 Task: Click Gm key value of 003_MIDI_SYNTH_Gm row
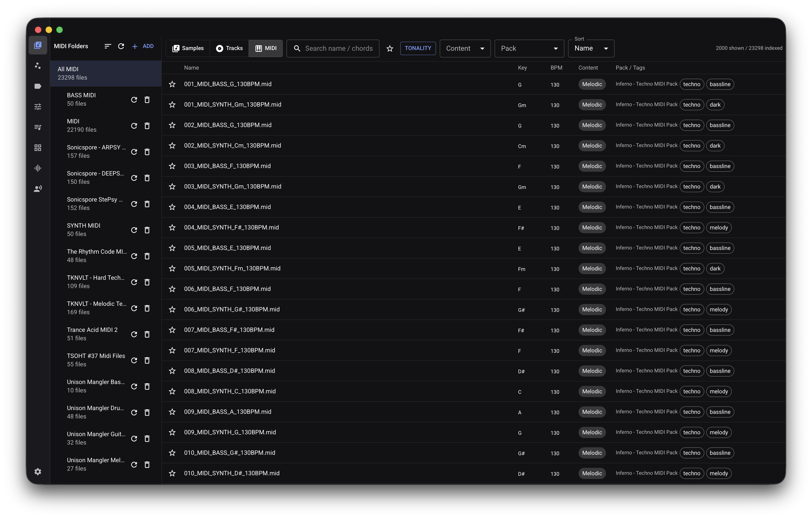tap(522, 187)
